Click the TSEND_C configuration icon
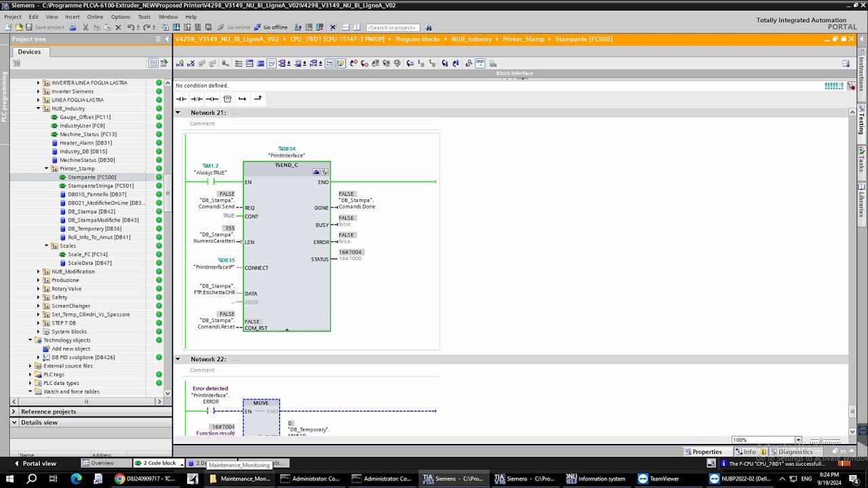Screen dimensions: 868x488 [316, 172]
